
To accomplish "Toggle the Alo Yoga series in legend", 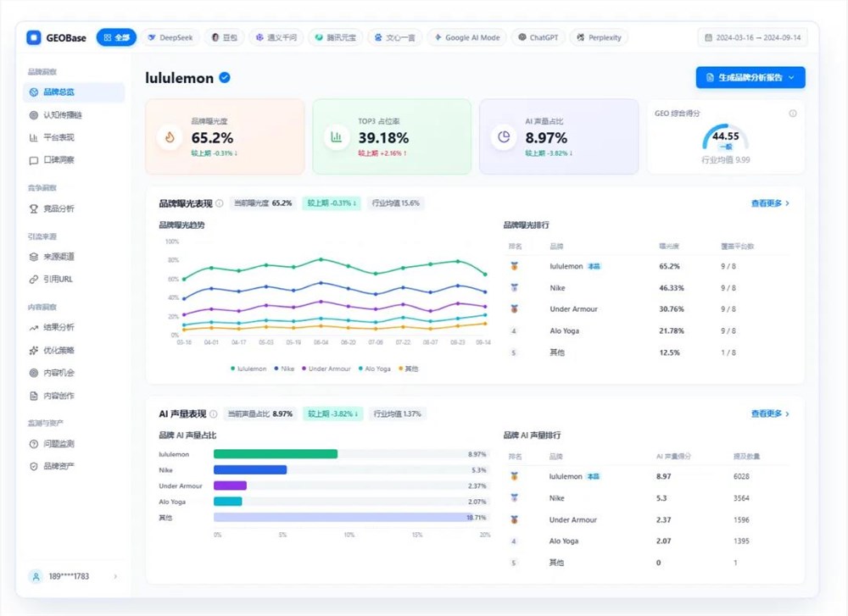I will pyautogui.click(x=374, y=369).
